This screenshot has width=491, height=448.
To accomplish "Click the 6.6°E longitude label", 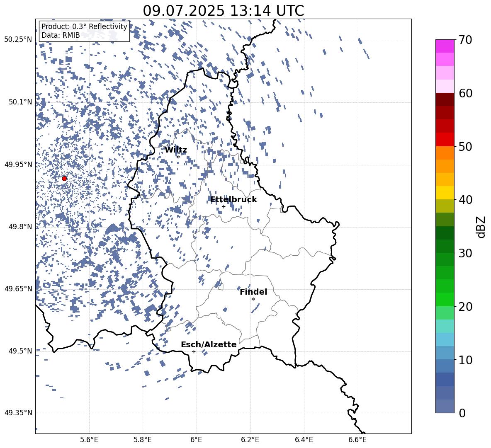I will 357,440.
